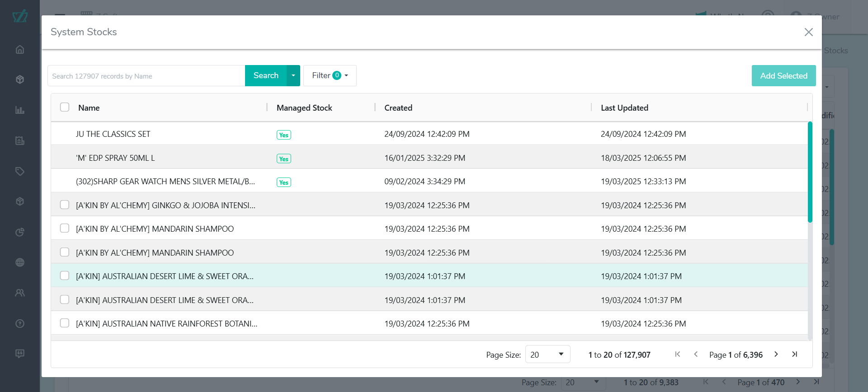868x392 pixels.
Task: Open the pie chart icon in sidebar
Action: pos(19,232)
